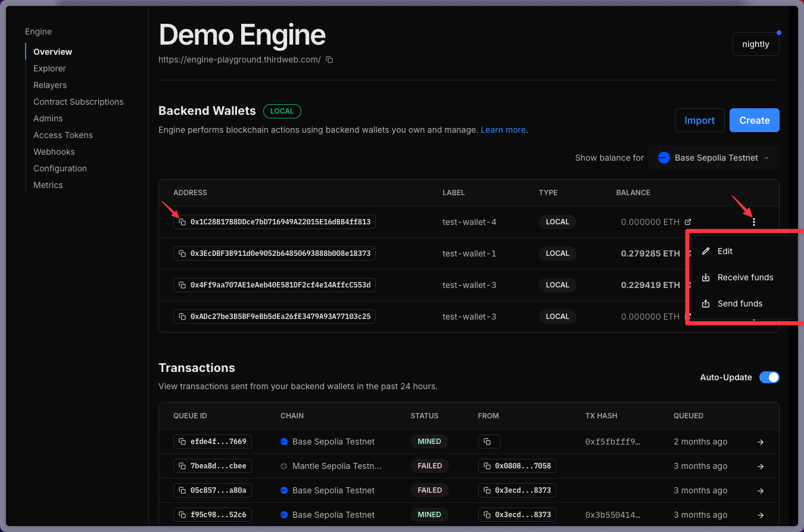Follow the Learn more link

pos(503,130)
